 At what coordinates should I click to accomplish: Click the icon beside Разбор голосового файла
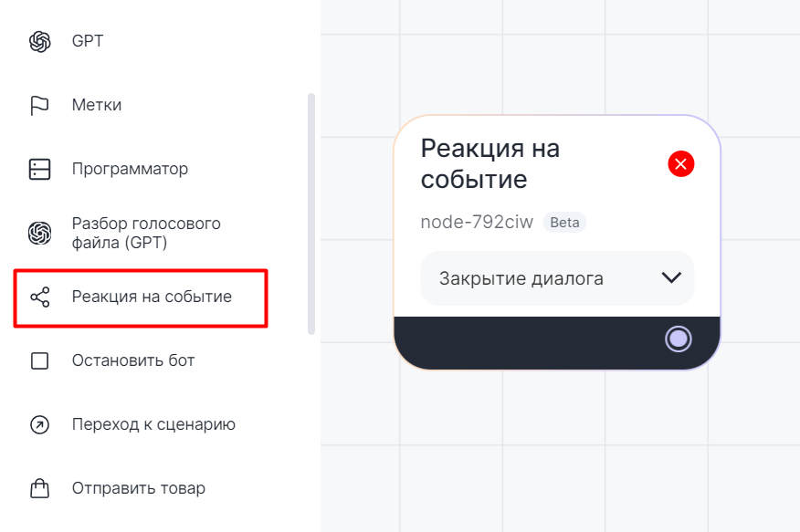39,234
